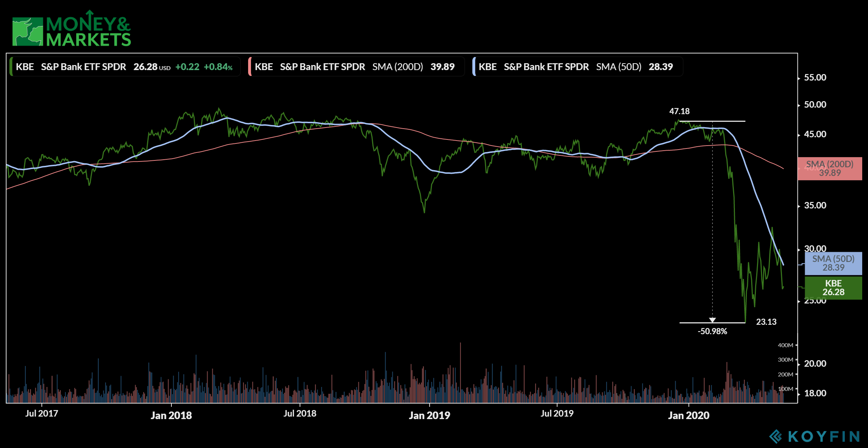Click the 100M volume axis label
Screen dimensions: 868x448
(x=786, y=389)
